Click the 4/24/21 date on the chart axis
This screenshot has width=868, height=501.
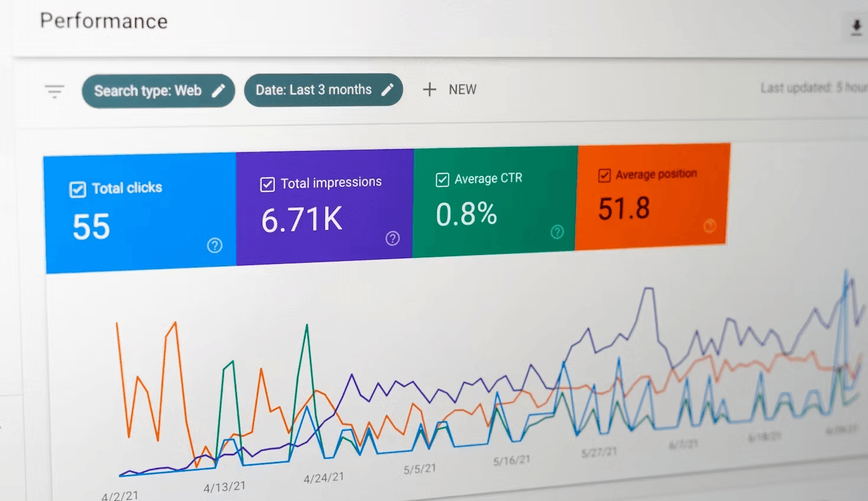pyautogui.click(x=324, y=478)
